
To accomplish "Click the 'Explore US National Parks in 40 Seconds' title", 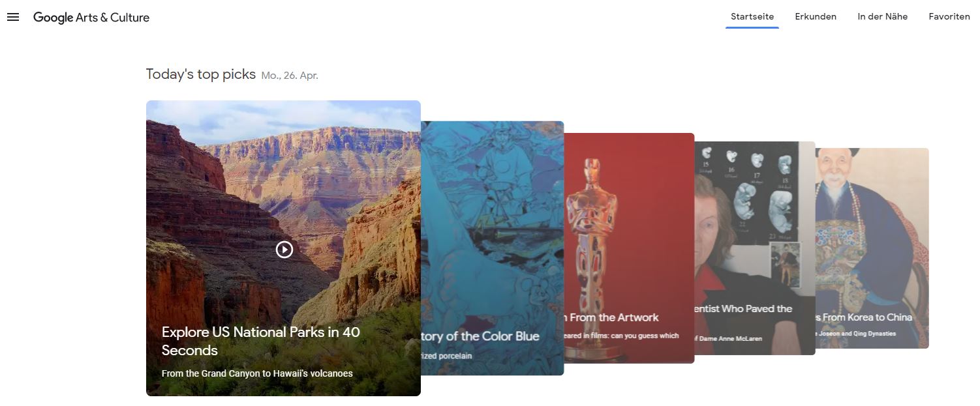I will (x=261, y=341).
